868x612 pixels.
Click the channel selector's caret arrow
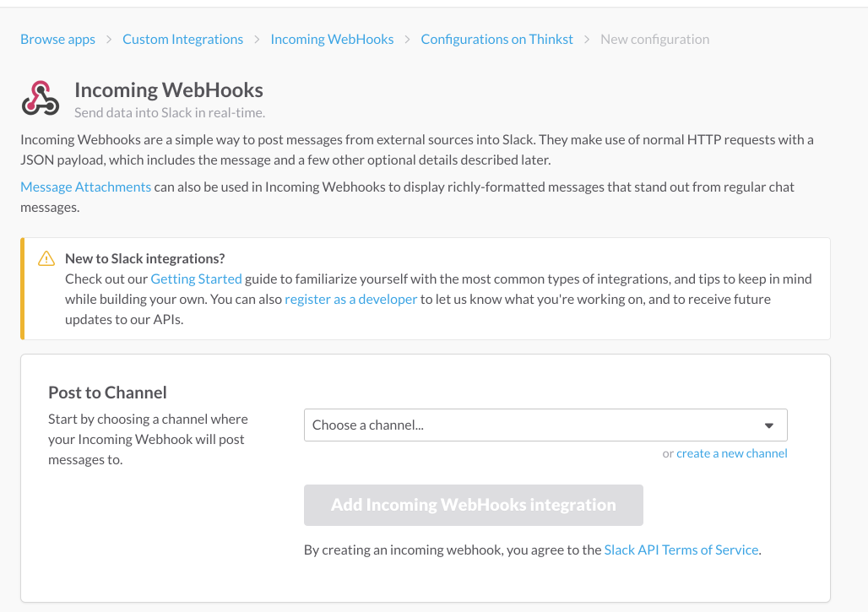pyautogui.click(x=768, y=425)
